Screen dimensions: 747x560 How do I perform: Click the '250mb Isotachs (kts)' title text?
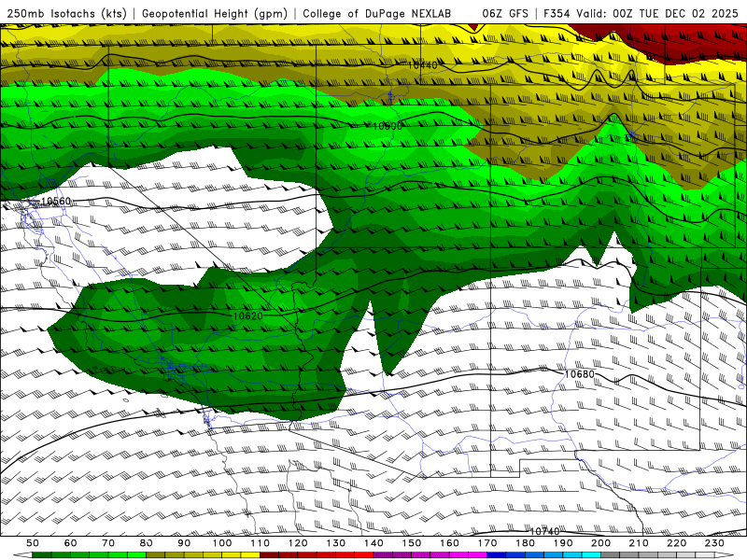click(x=66, y=13)
